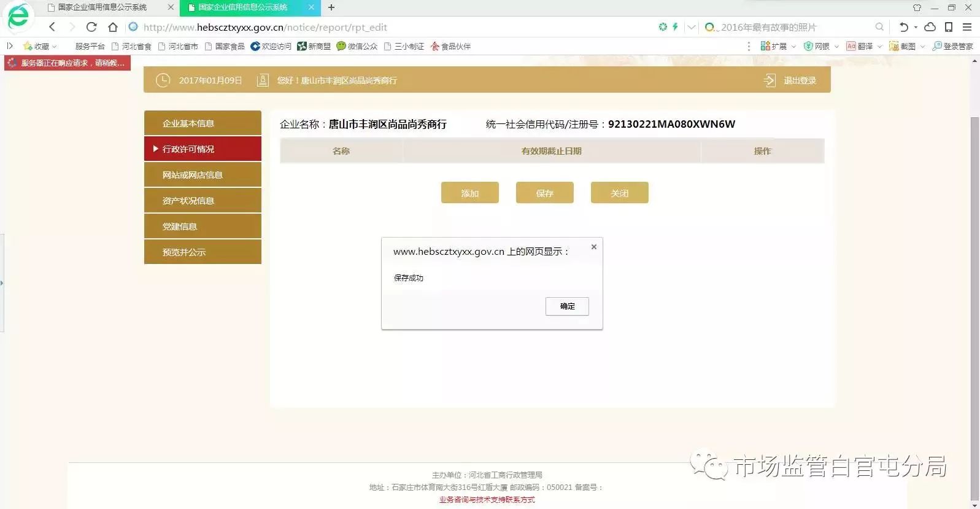This screenshot has height=509, width=980.
Task: Close the 保存成功 alert dialog X
Action: click(x=594, y=247)
